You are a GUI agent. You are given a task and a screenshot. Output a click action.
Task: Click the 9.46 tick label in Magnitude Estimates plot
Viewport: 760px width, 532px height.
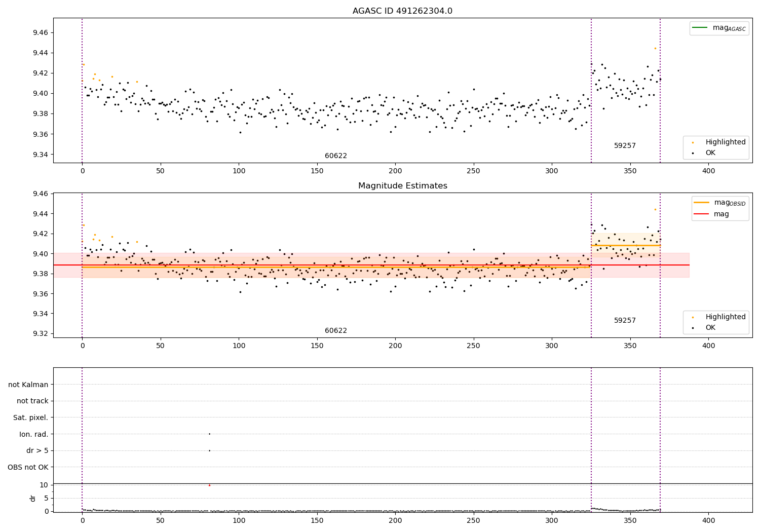pos(40,194)
